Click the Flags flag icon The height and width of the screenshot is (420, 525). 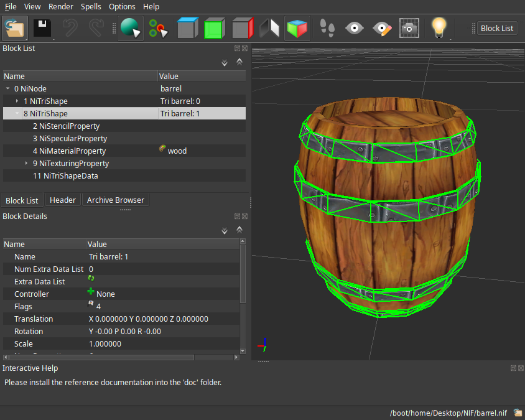[x=91, y=304]
